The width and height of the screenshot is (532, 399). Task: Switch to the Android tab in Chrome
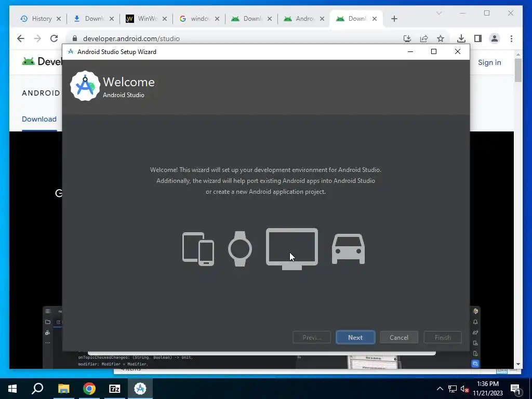coord(300,19)
